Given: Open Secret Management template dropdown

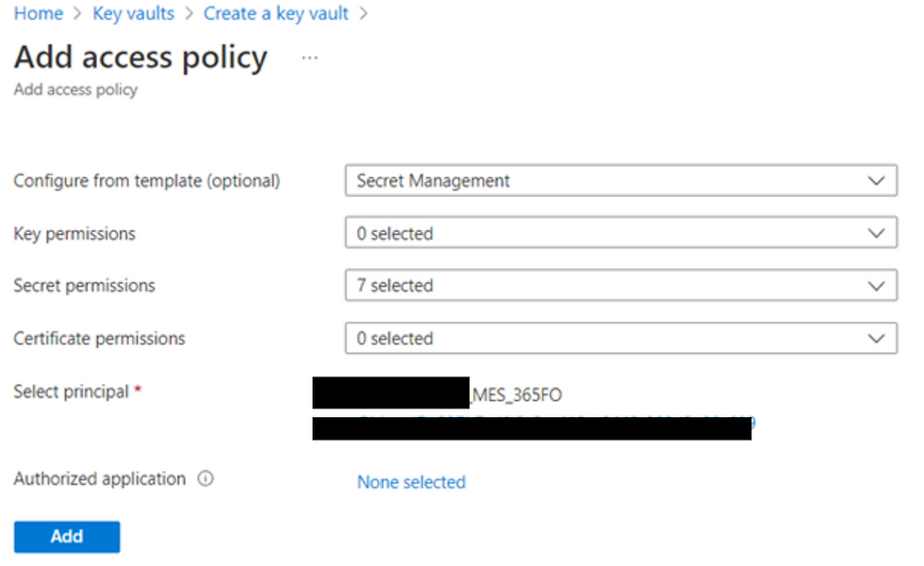Looking at the screenshot, I should [621, 181].
